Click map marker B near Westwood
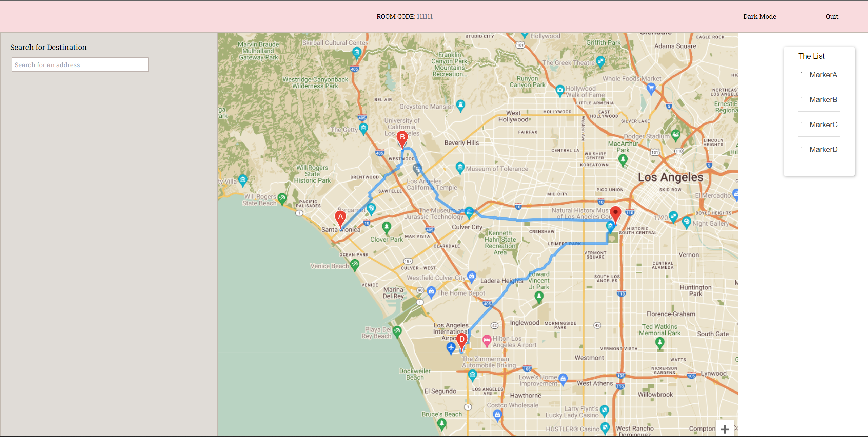Viewport: 868px width, 437px height. click(402, 138)
